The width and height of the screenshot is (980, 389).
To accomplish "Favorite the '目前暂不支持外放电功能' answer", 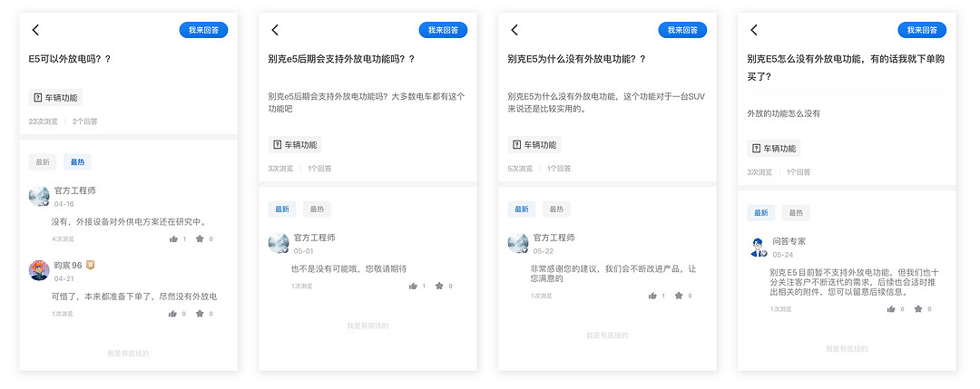I will click(918, 309).
